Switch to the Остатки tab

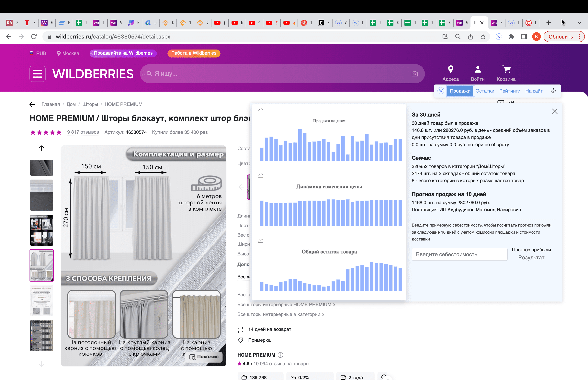point(485,91)
